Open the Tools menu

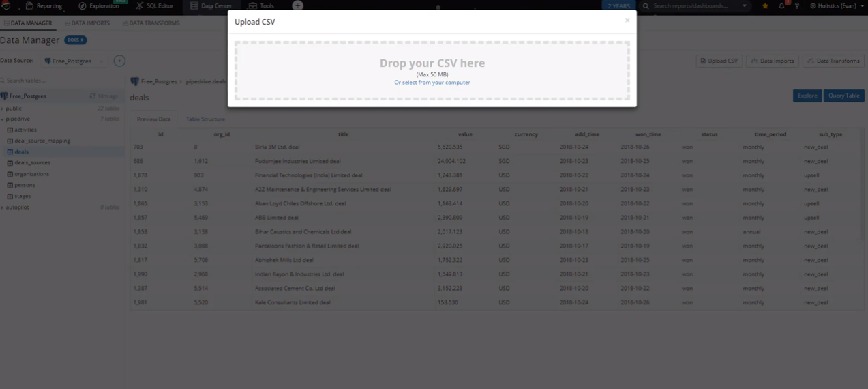click(x=262, y=5)
